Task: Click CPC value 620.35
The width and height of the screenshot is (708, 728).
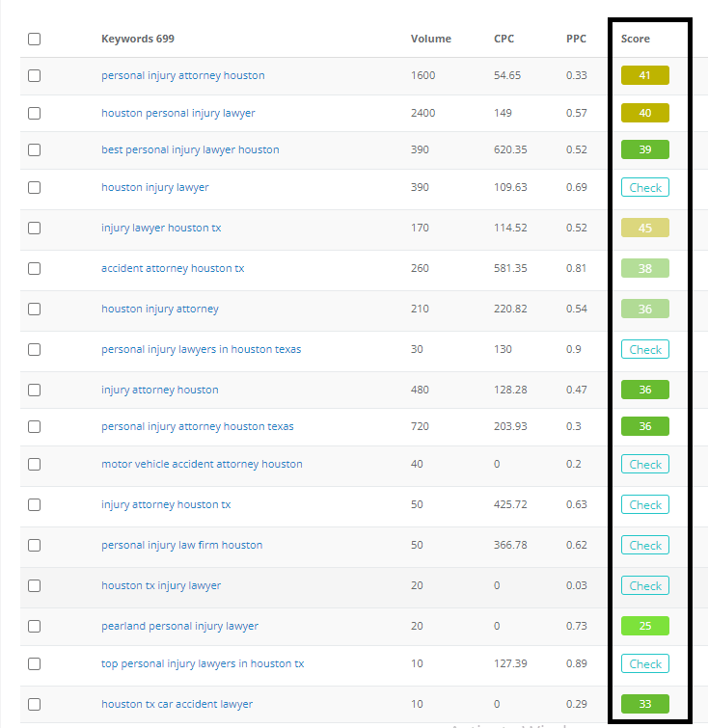Action: [510, 150]
